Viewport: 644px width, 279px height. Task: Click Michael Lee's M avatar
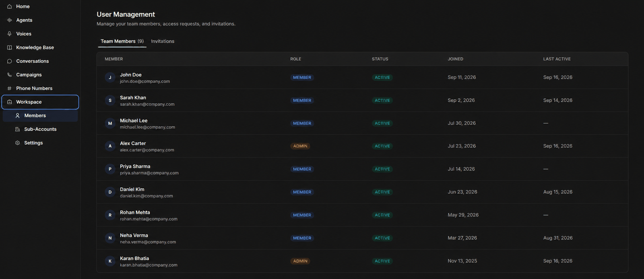point(110,123)
